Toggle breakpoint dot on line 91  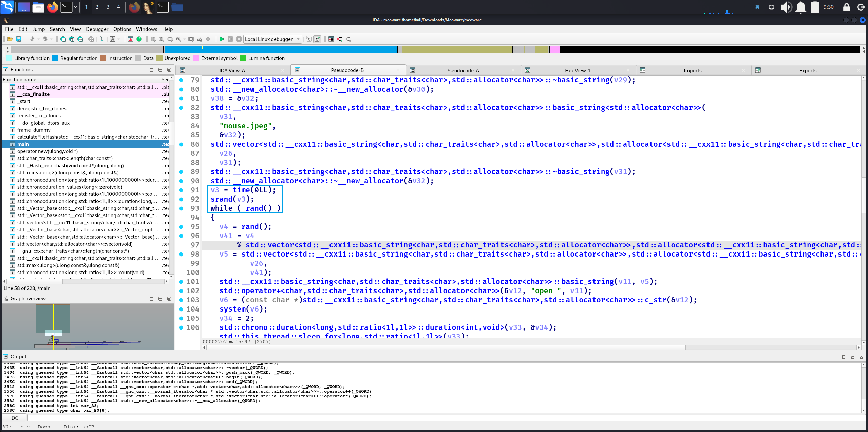pos(181,190)
